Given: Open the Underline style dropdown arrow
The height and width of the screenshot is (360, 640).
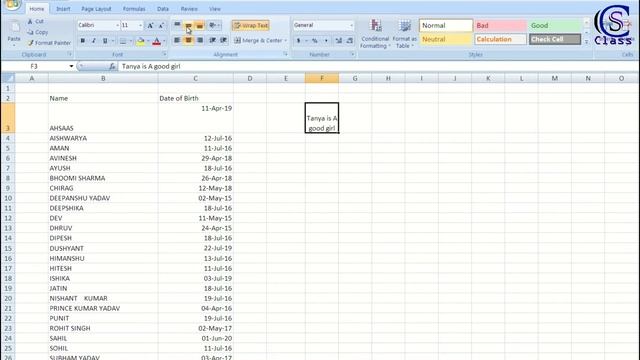Looking at the screenshot, I should coord(112,40).
